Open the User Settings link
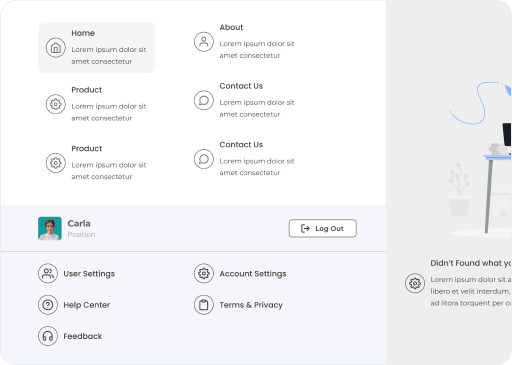512x365 pixels. [x=89, y=274]
